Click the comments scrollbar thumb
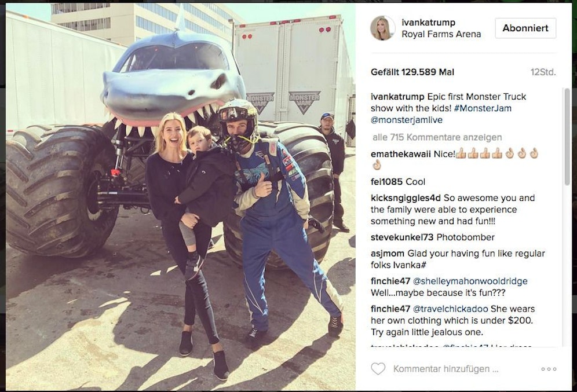Screen dimensions: 577x392 567,137
